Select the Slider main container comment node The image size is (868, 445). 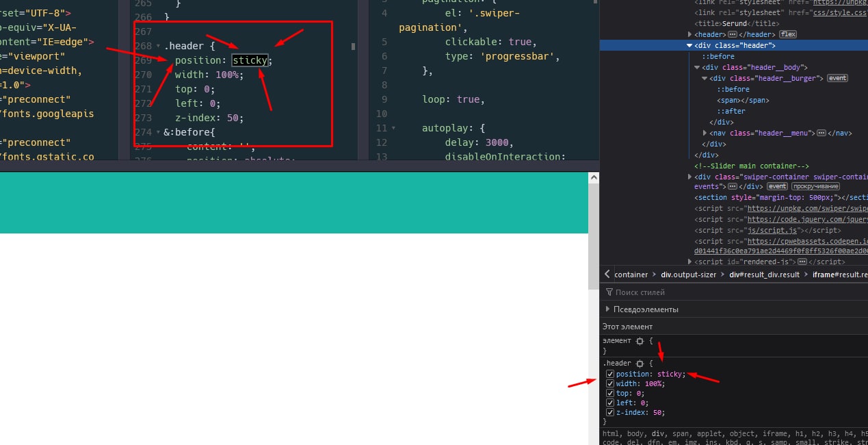tap(752, 166)
